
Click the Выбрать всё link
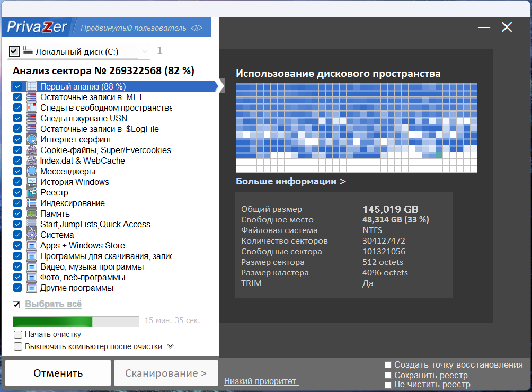coord(54,304)
